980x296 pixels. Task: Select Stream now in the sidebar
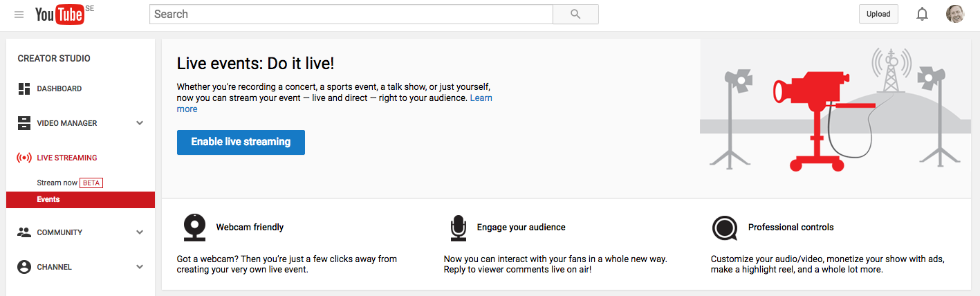pos(57,183)
